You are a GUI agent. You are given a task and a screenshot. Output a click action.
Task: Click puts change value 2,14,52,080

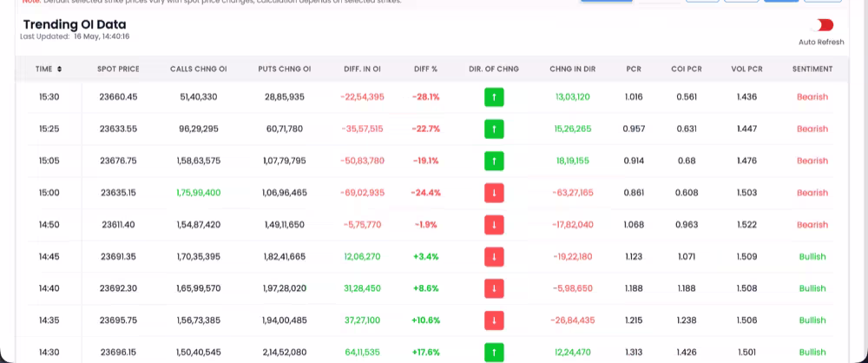(x=285, y=353)
